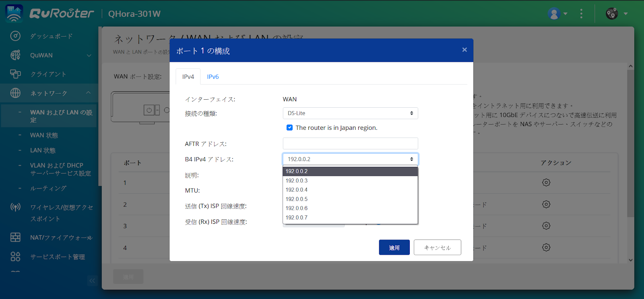Open the connection type DS-Lite dropdown
The width and height of the screenshot is (644, 299).
[x=350, y=113]
